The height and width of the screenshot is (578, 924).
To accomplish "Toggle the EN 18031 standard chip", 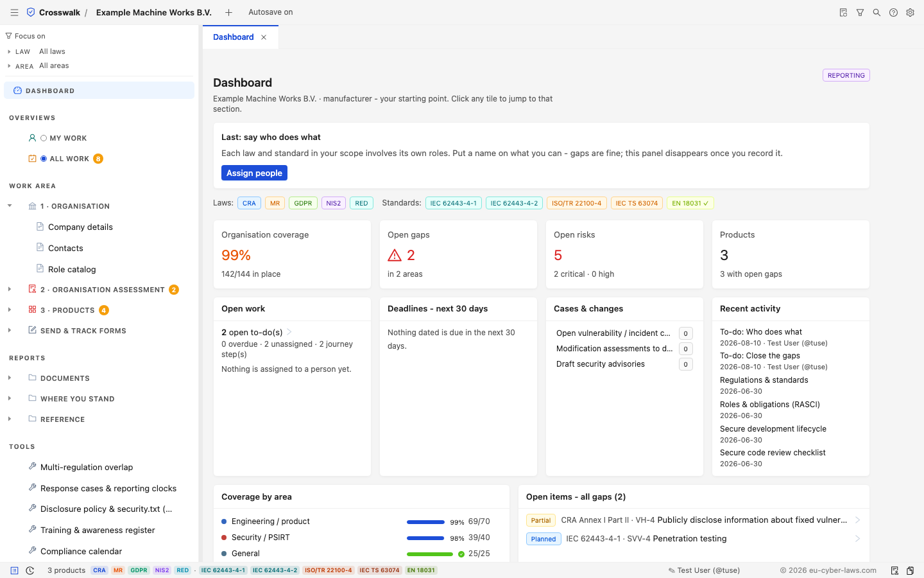I will 690,203.
